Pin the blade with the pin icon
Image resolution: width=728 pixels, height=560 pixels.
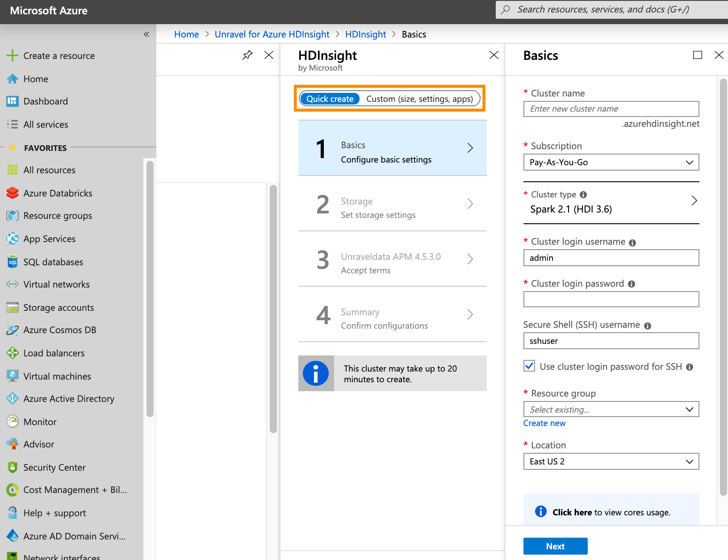247,55
